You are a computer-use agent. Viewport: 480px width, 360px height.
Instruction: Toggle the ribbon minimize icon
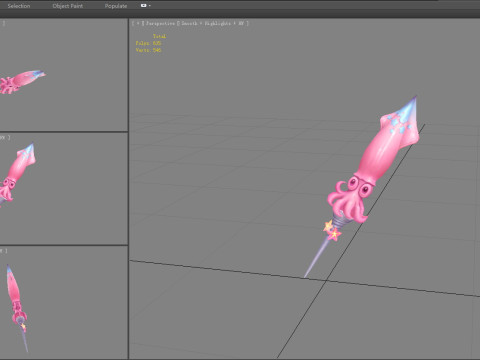(144, 6)
